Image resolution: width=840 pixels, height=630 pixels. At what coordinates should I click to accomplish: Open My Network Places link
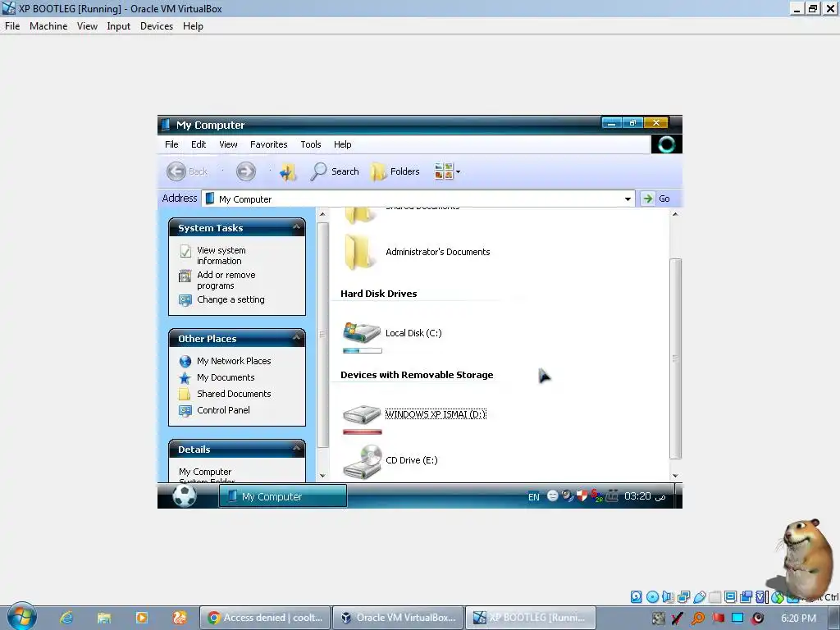(x=234, y=361)
